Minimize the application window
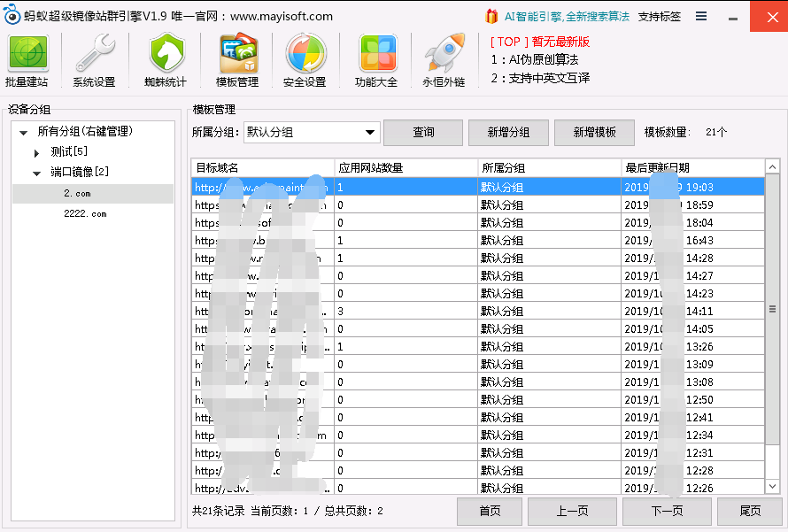Image resolution: width=788 pixels, height=532 pixels. pos(733,18)
